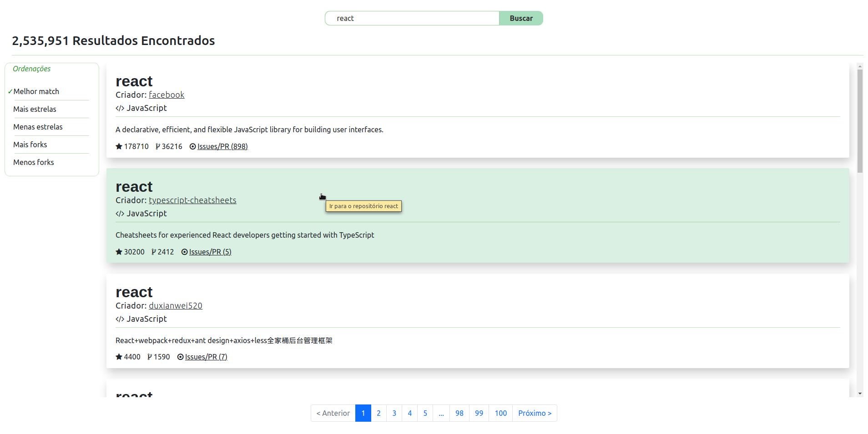Go to results page 2
868x434 pixels.
click(x=378, y=413)
